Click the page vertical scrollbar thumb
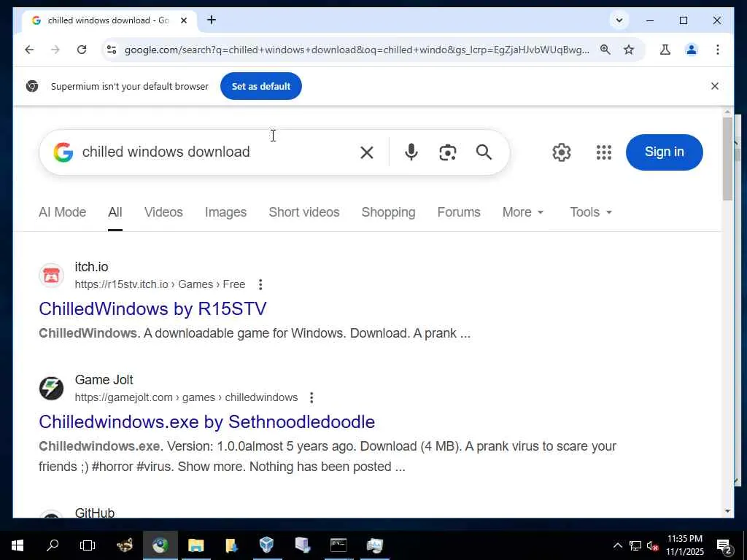Image resolution: width=747 pixels, height=560 pixels. tap(727, 158)
